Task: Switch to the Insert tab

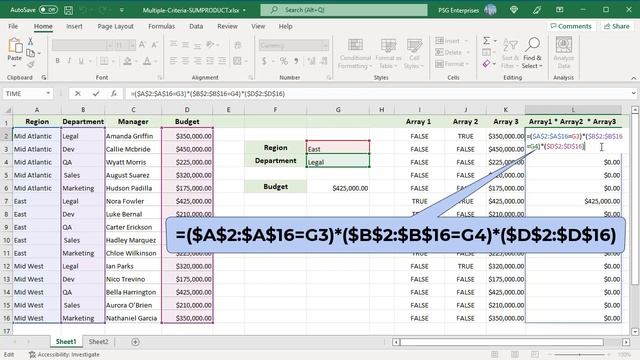Action: tap(74, 26)
